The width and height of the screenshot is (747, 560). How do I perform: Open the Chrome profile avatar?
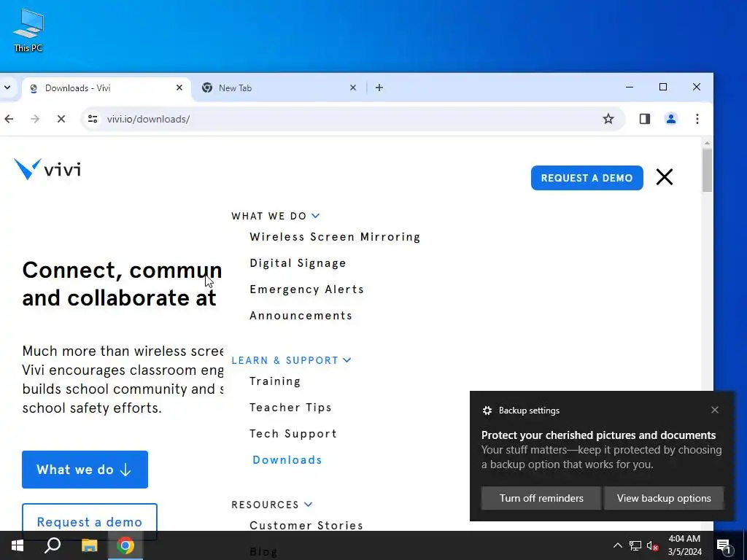[671, 119]
